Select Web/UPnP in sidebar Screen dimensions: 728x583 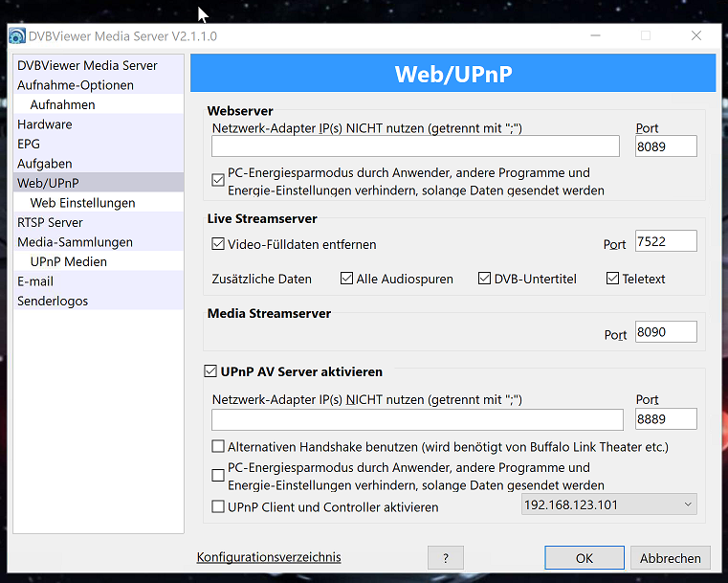99,183
